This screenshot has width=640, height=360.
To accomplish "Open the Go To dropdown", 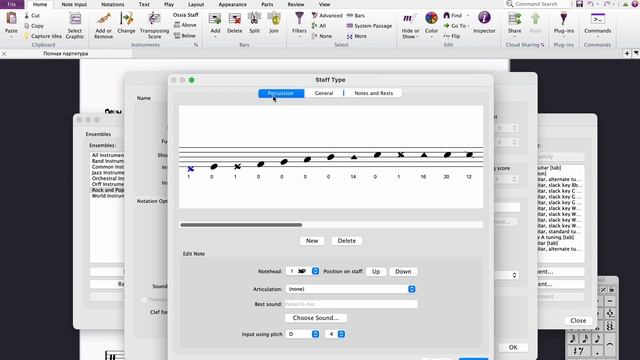I will click(x=456, y=26).
